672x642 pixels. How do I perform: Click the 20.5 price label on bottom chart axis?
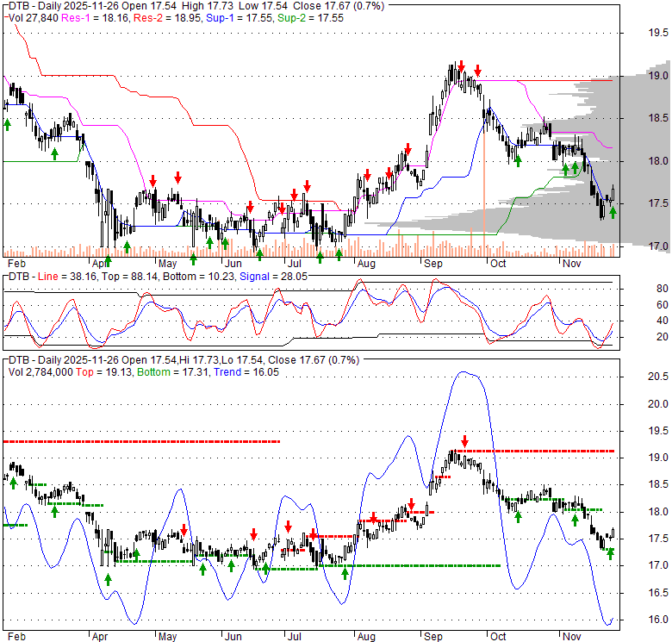[658, 377]
